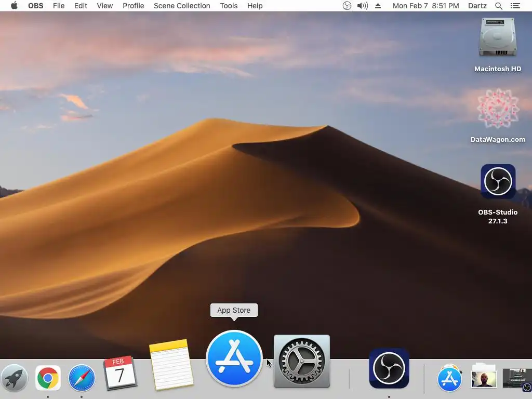Open the volume control in menu bar
The width and height of the screenshot is (532, 399).
click(x=362, y=6)
